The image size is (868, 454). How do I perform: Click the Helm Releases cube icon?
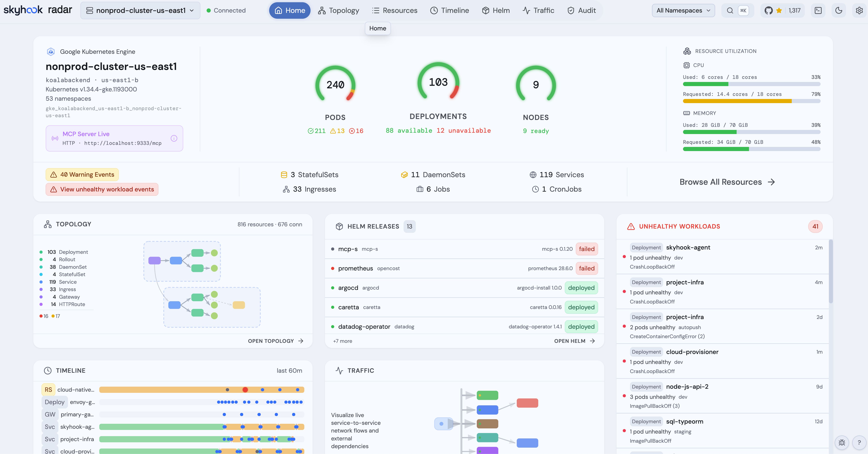pyautogui.click(x=339, y=226)
